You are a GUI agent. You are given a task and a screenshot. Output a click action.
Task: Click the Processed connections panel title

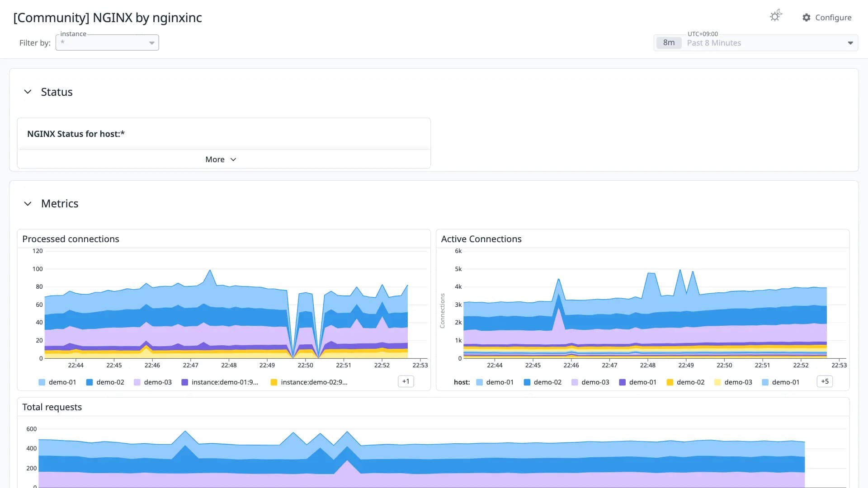click(x=71, y=239)
